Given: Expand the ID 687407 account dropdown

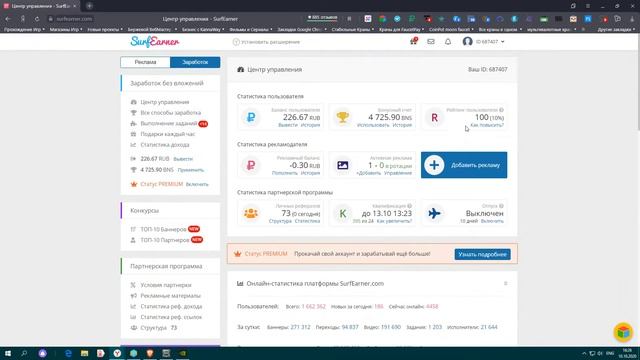Looking at the screenshot, I should click(490, 42).
